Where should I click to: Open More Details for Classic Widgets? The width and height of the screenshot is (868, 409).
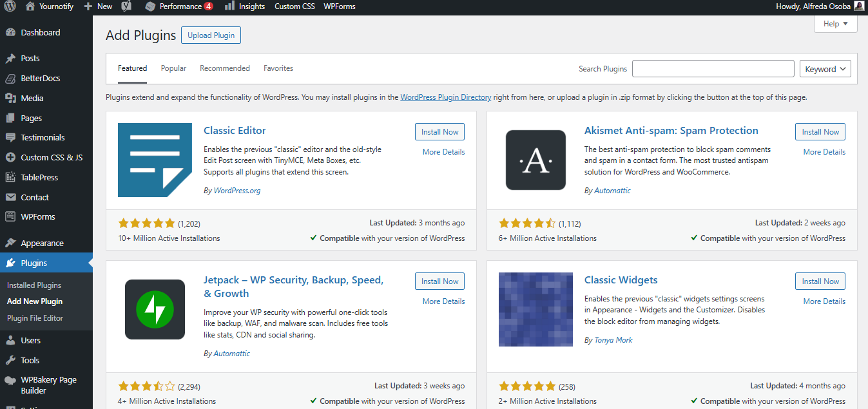pos(824,301)
